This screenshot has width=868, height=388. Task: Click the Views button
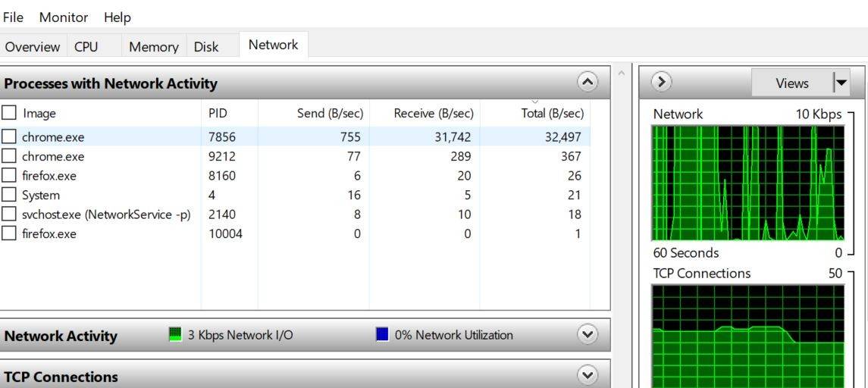[791, 83]
